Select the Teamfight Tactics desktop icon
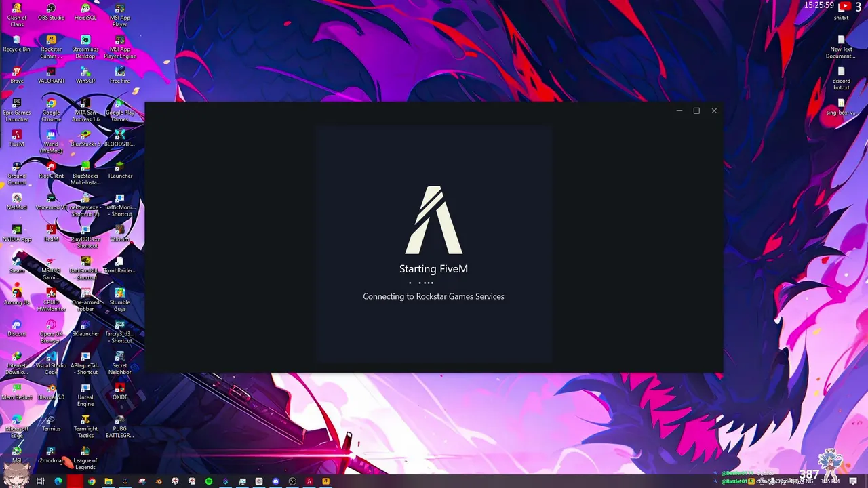The width and height of the screenshot is (868, 488). 85,426
